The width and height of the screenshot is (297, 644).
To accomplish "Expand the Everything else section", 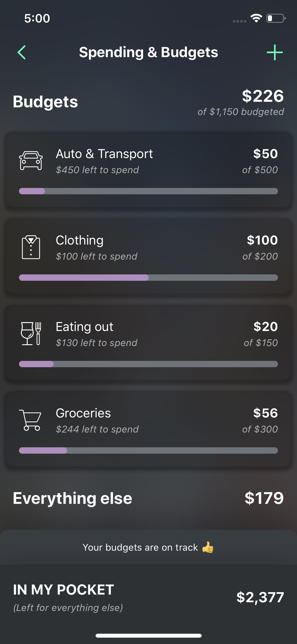I will tap(73, 498).
